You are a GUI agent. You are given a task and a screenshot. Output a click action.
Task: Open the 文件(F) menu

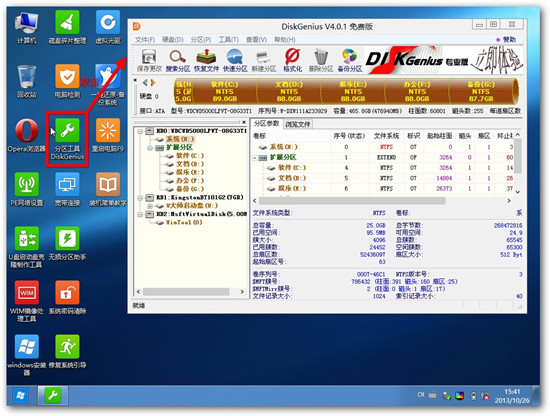[145, 40]
